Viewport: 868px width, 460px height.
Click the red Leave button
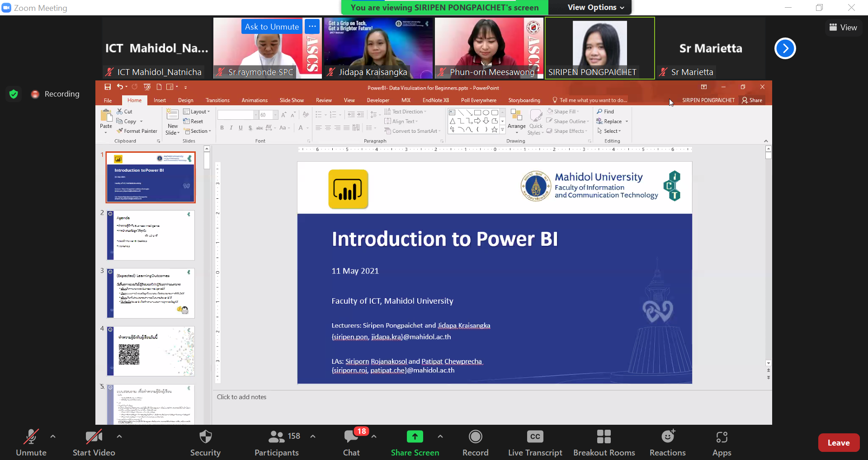tap(838, 443)
